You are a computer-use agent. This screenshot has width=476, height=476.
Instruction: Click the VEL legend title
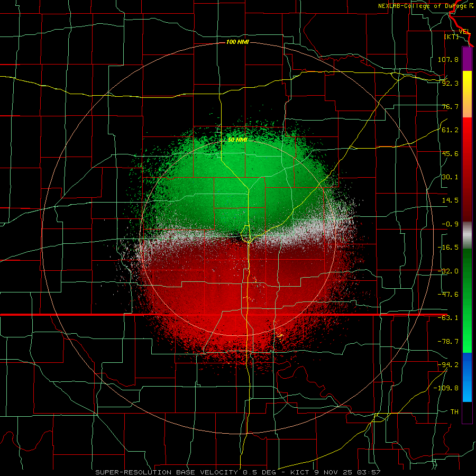464,32
